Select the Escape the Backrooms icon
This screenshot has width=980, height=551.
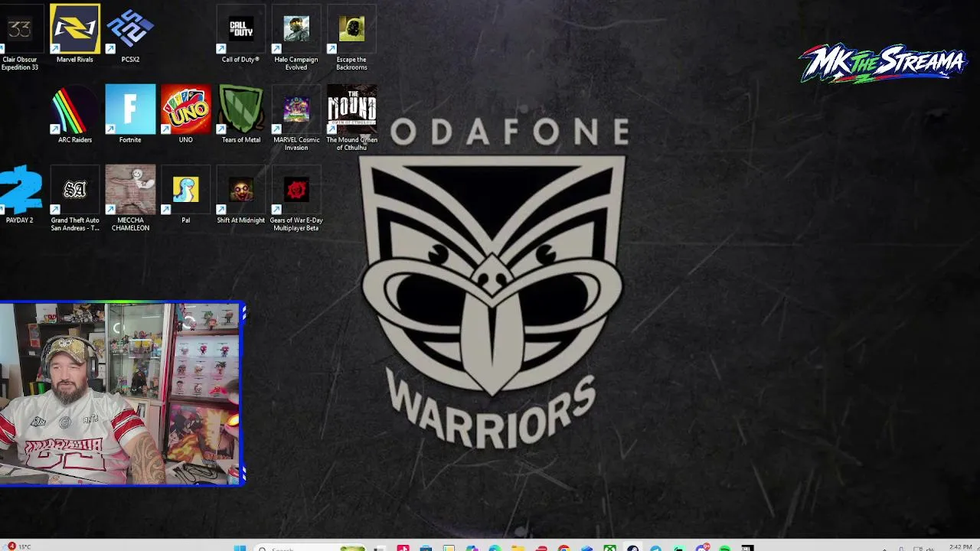[x=351, y=38]
